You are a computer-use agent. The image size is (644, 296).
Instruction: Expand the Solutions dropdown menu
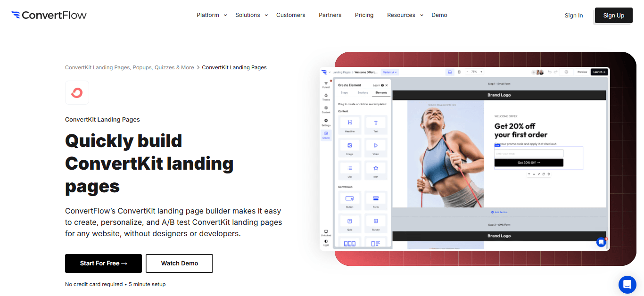(251, 15)
